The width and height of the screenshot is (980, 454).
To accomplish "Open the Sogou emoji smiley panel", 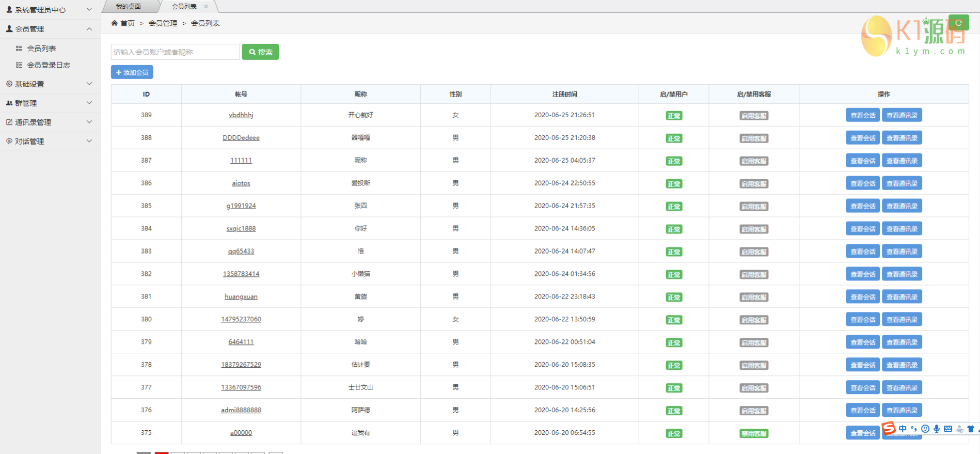I will tap(925, 429).
